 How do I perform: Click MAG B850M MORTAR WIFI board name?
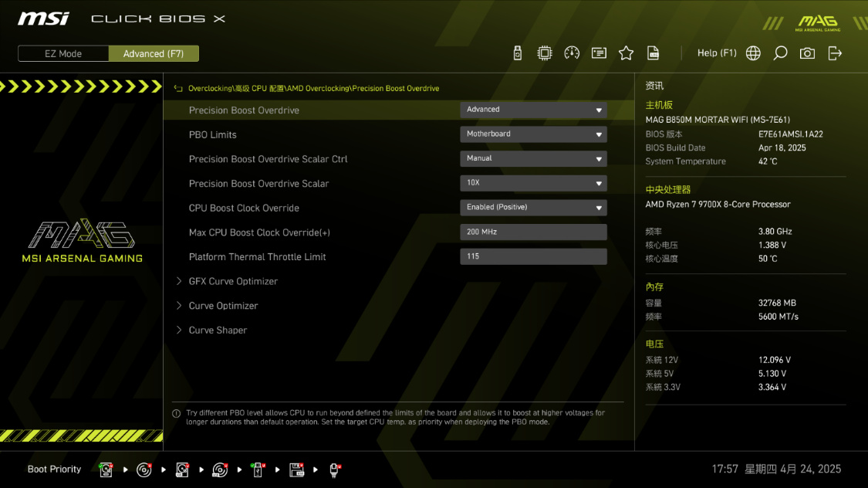point(718,120)
